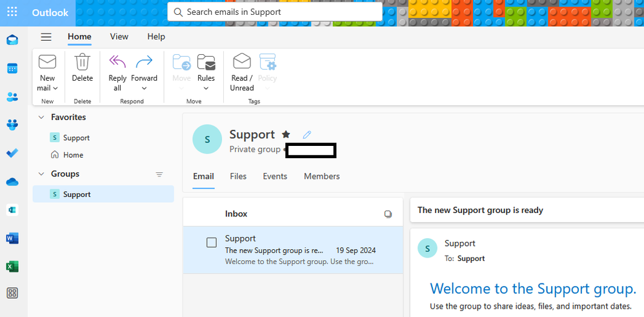The height and width of the screenshot is (317, 644).
Task: Open the Members tab of the group
Action: point(322,176)
